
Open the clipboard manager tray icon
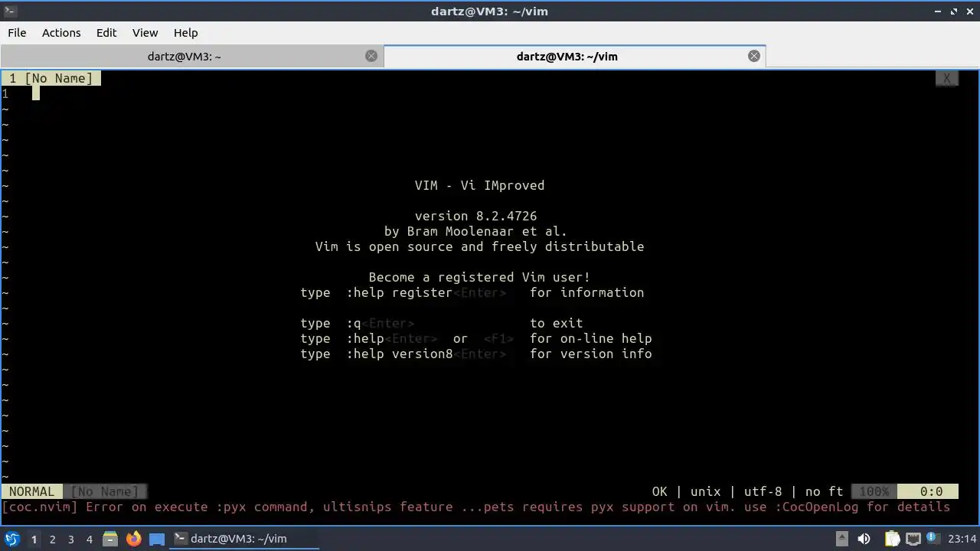(893, 539)
